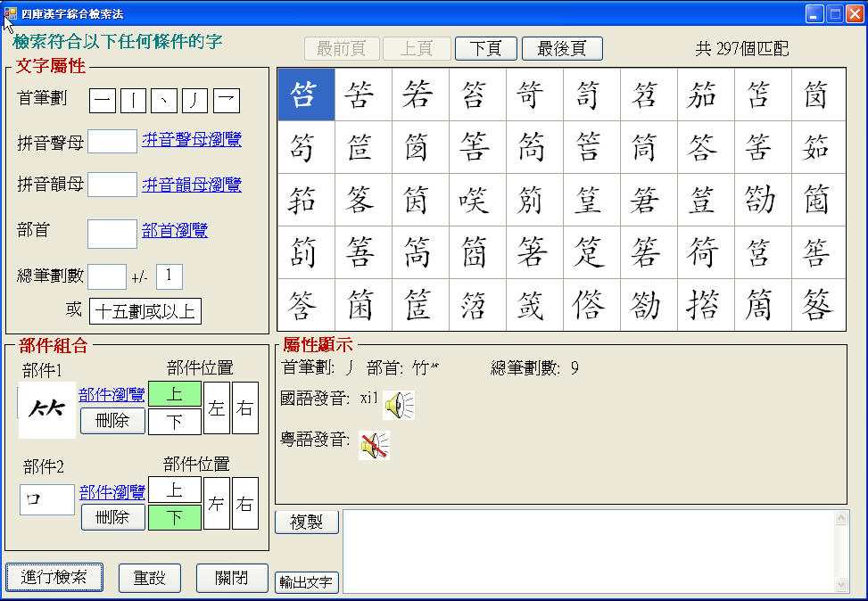
Task: Go to next page with 下頁
Action: [x=485, y=48]
